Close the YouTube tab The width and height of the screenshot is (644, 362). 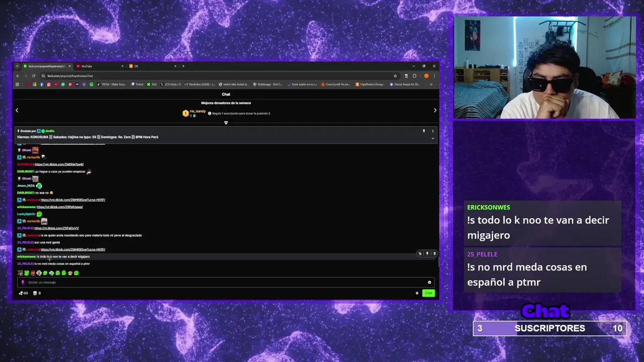click(122, 66)
